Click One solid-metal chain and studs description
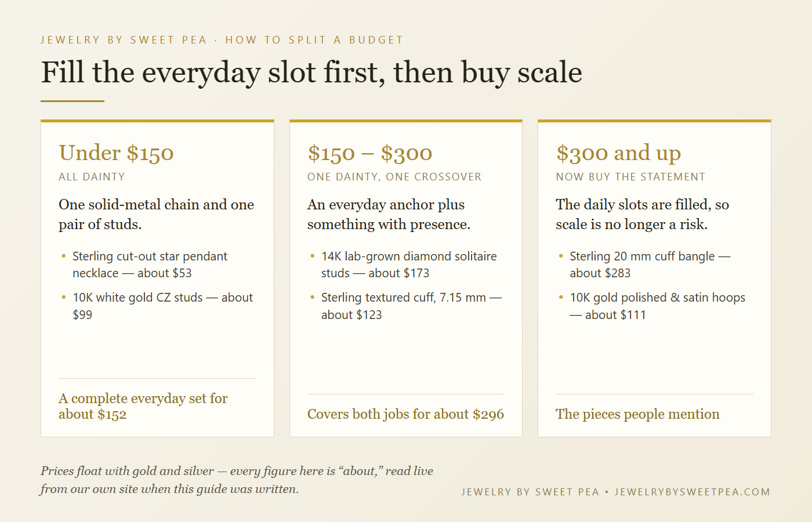Screen dimensions: 812x522 point(156,214)
